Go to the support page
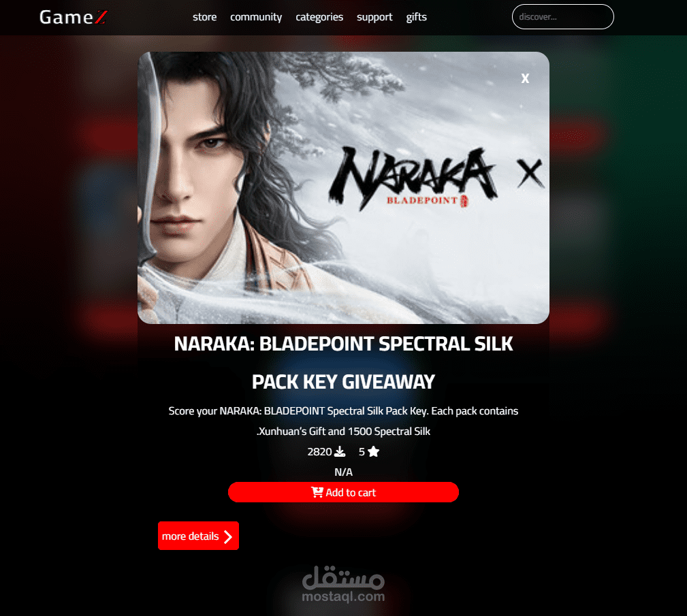 click(374, 17)
